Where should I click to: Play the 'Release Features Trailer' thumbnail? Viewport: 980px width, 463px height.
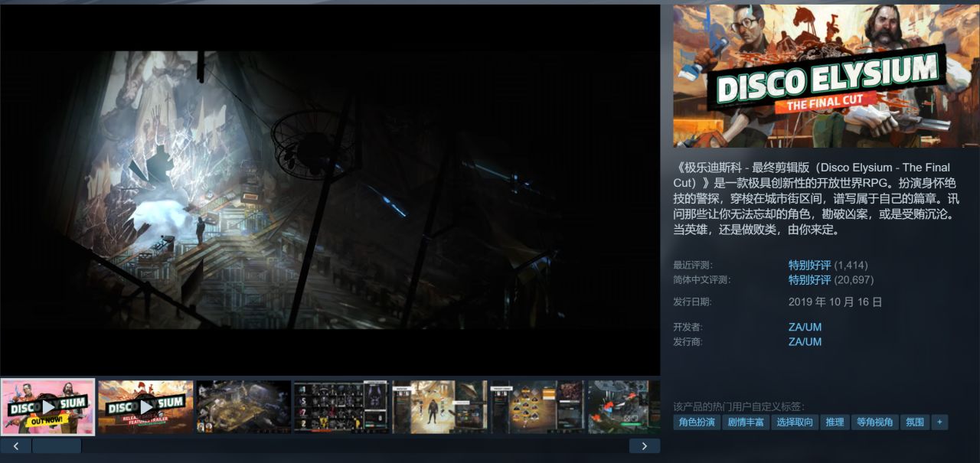[145, 407]
